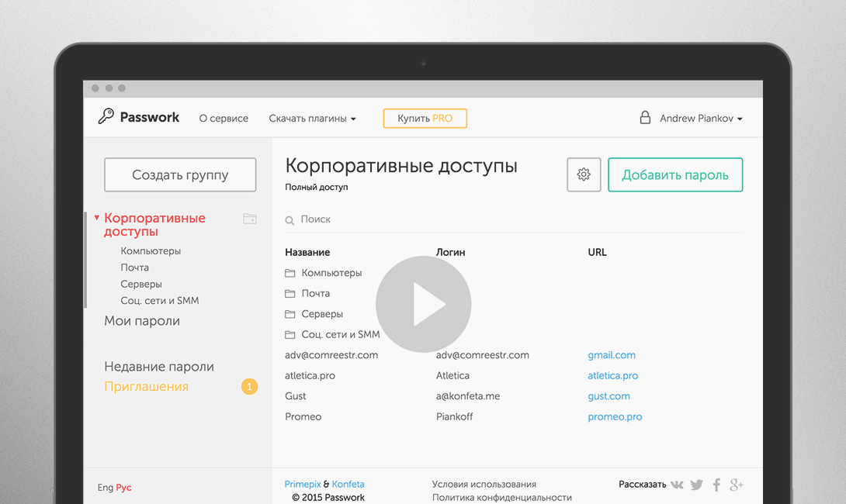Open the gust.com URL link
846x504 pixels.
coord(608,396)
